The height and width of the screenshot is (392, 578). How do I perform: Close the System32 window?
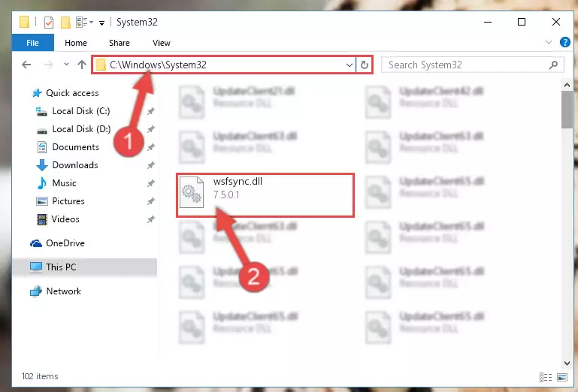pos(556,22)
